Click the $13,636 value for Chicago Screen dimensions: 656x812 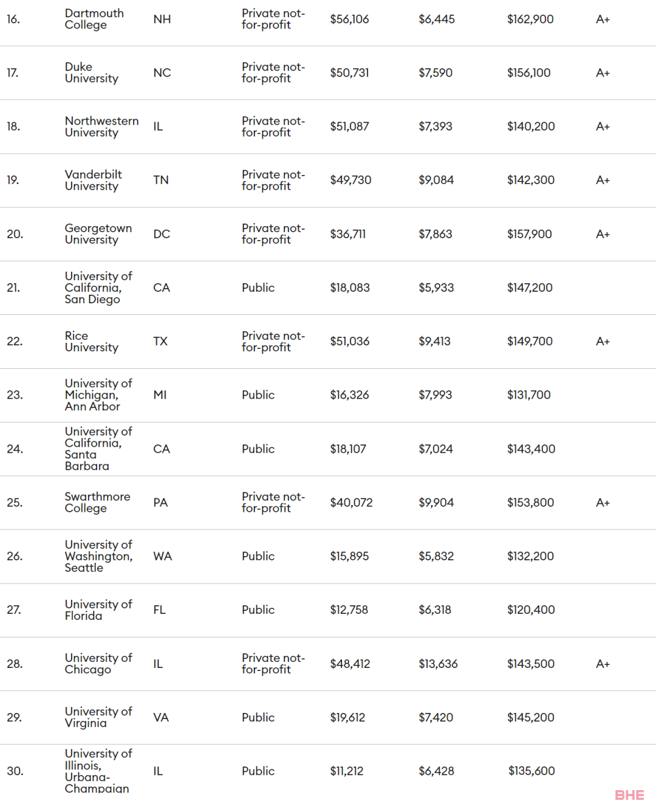(x=438, y=664)
